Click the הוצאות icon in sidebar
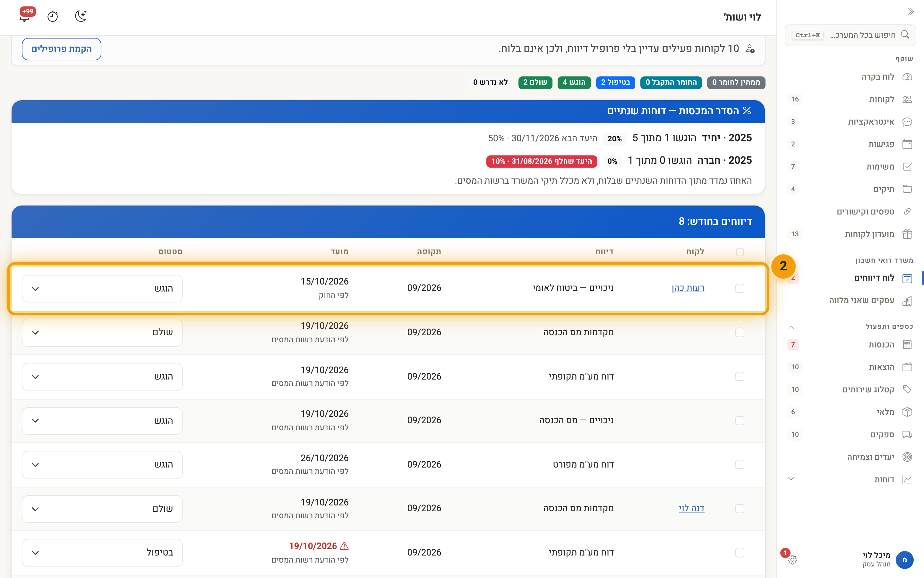924x578 pixels. click(907, 367)
